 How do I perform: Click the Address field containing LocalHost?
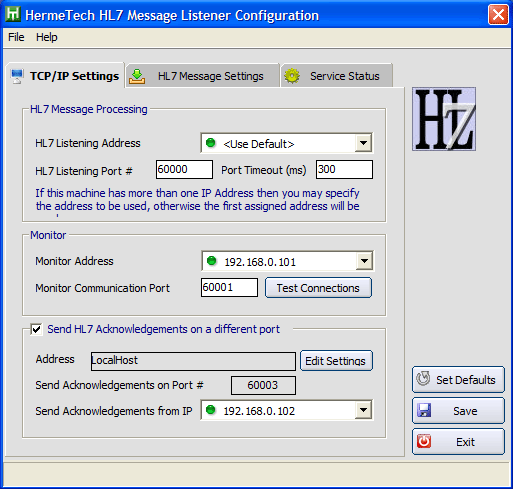193,361
